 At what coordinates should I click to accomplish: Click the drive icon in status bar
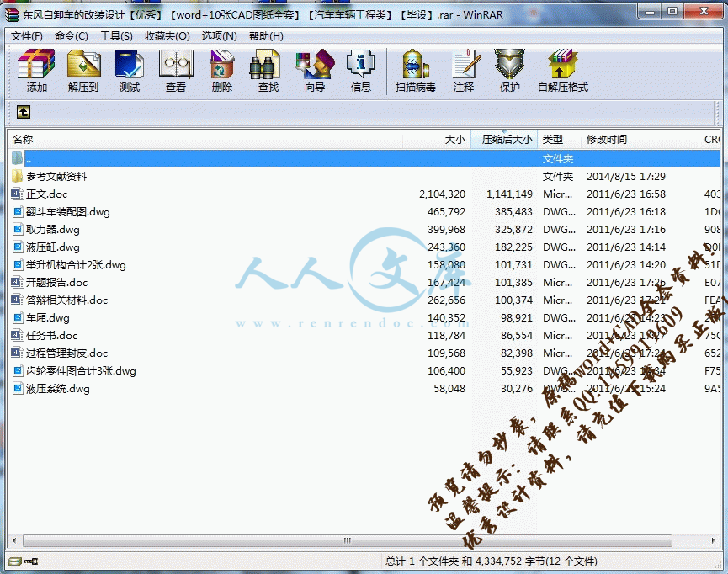[15, 561]
